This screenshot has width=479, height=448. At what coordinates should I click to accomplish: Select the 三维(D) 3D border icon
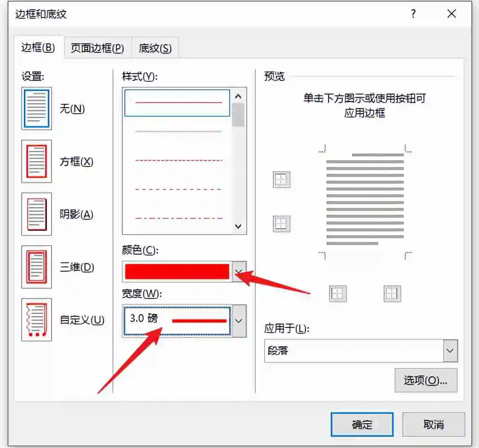(x=37, y=267)
